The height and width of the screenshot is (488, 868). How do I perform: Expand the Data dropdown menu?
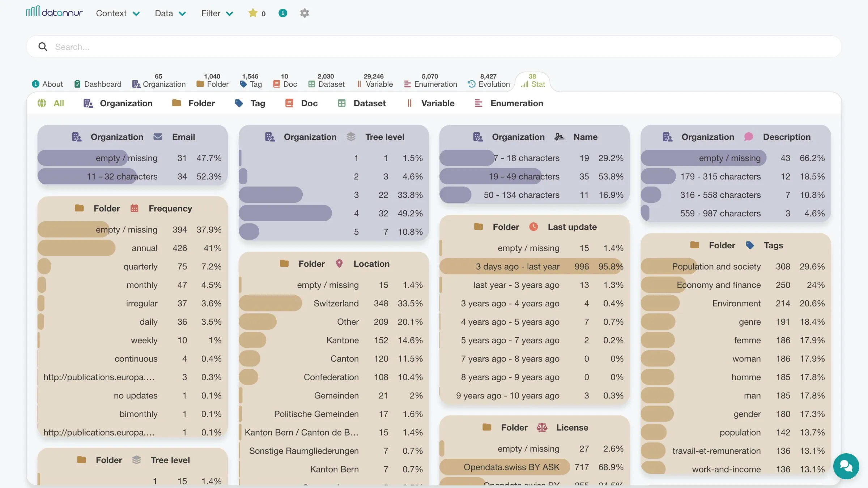click(170, 13)
